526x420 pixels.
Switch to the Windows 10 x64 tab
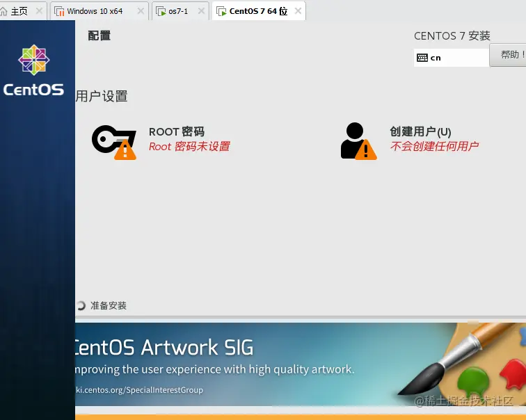click(x=99, y=11)
